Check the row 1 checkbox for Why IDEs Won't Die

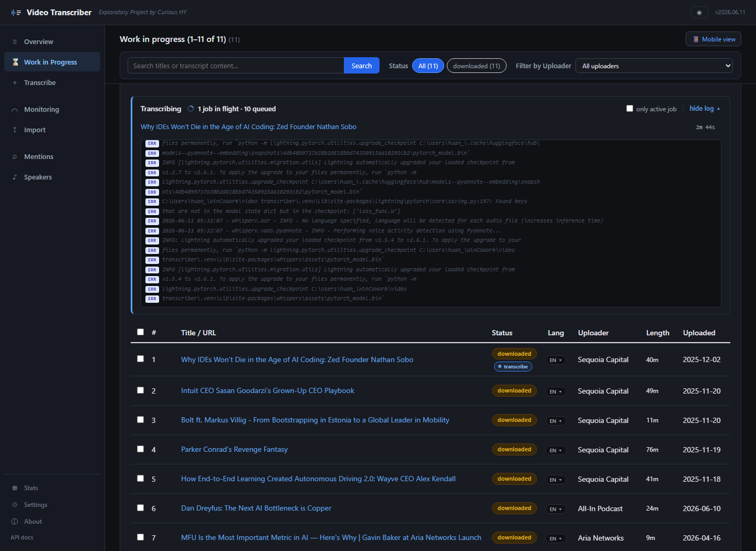pos(140,359)
